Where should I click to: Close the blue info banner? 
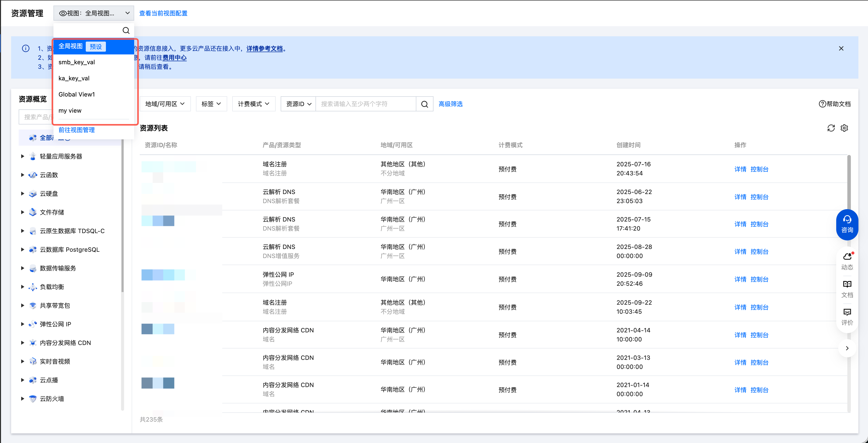click(x=841, y=48)
